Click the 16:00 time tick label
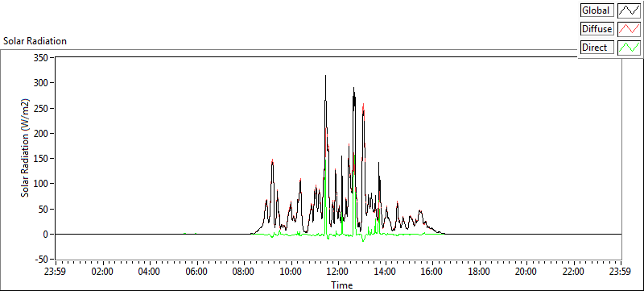644x291 pixels. (x=432, y=272)
